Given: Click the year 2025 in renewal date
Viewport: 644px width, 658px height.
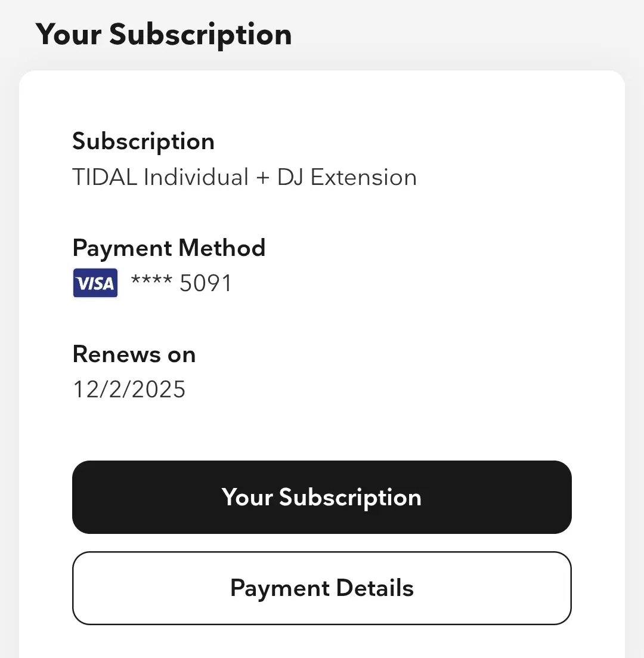Looking at the screenshot, I should pos(159,390).
